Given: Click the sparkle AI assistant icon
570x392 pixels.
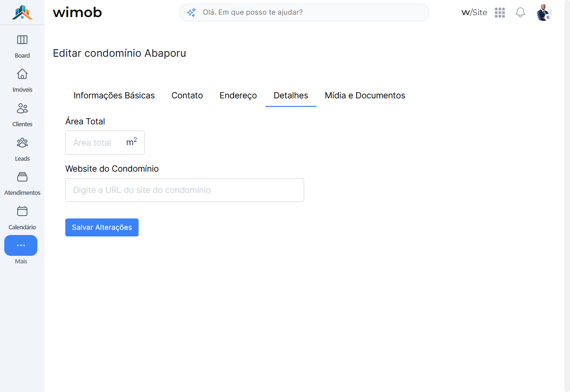Looking at the screenshot, I should 191,13.
